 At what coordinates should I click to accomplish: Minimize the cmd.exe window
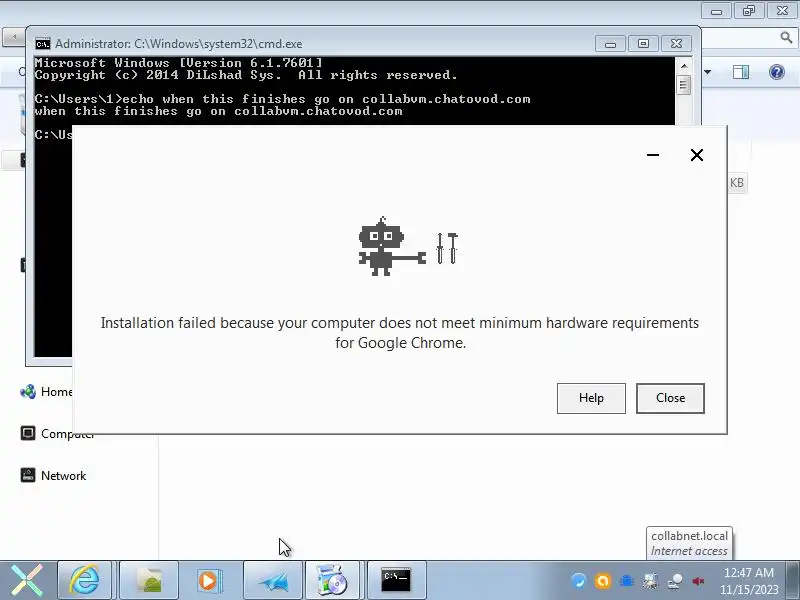pyautogui.click(x=610, y=44)
